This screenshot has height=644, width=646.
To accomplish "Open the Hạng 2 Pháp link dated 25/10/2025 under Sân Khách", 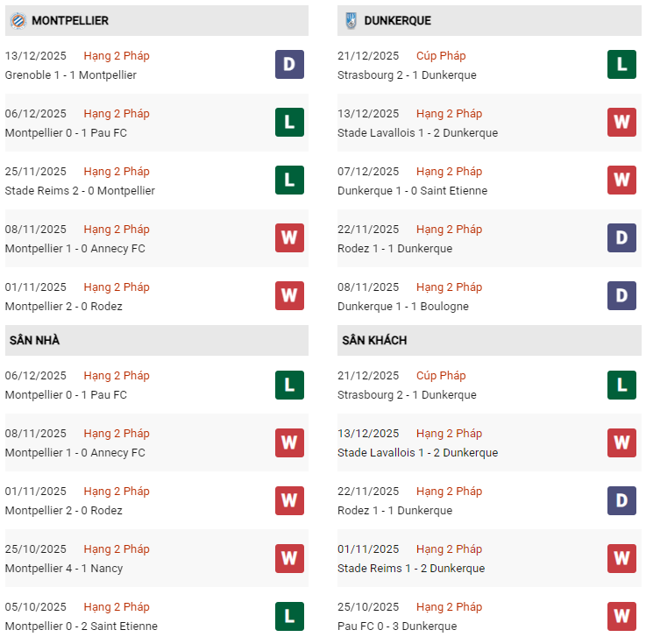I will (x=449, y=606).
